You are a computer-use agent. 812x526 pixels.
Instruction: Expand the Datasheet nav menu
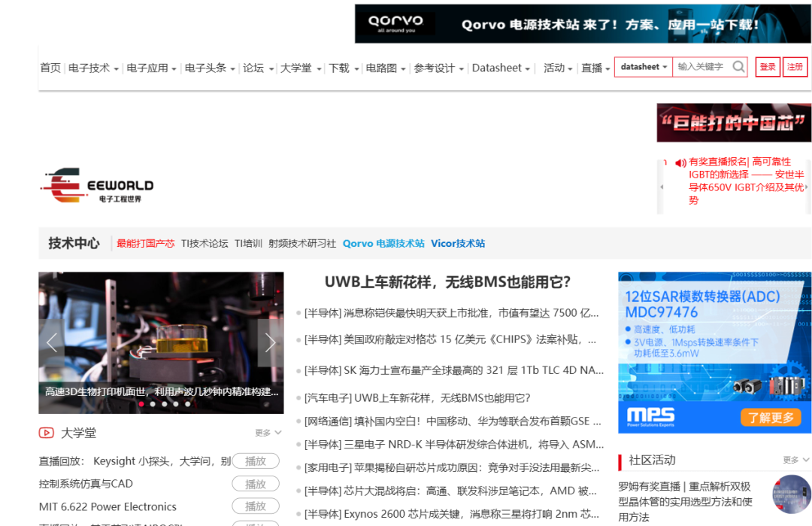click(501, 68)
